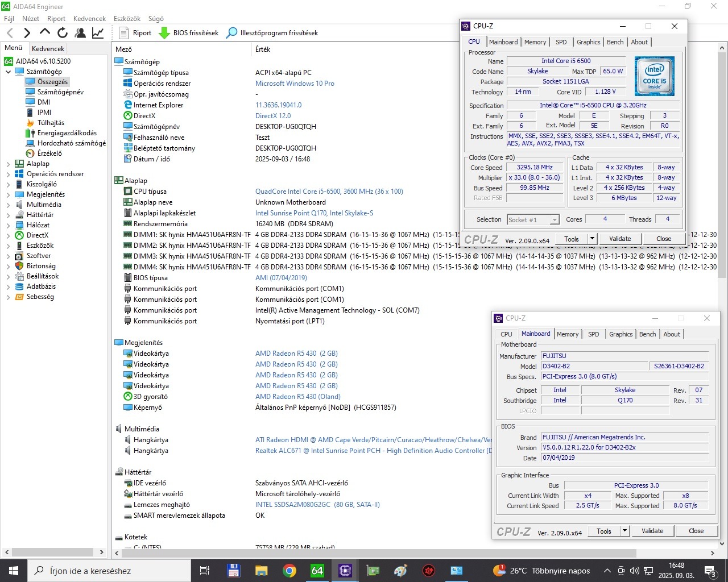Open the Microsoft Windows 10 Pro link
The height and width of the screenshot is (582, 728).
[x=295, y=84]
